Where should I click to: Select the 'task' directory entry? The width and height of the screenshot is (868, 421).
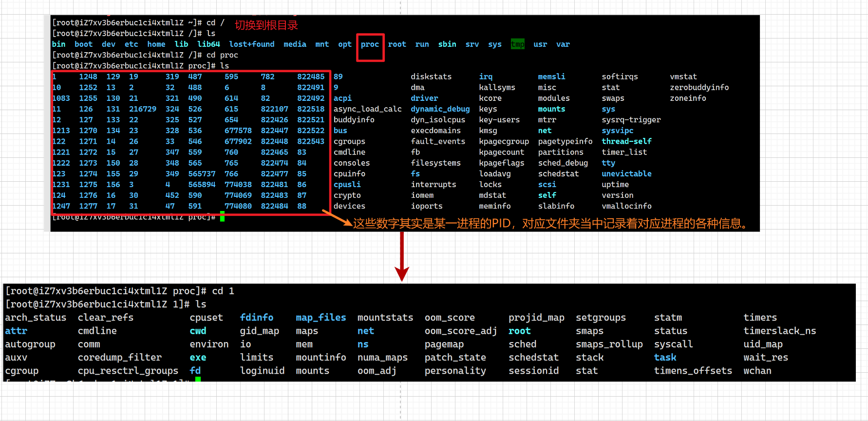click(665, 358)
